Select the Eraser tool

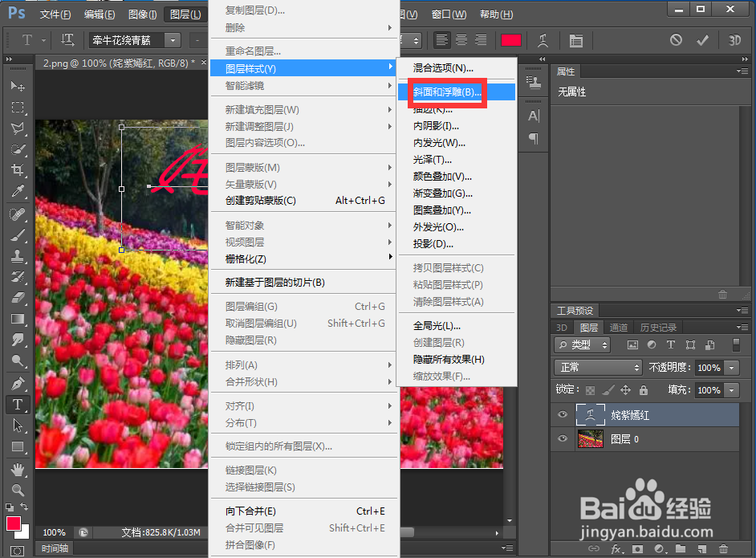click(18, 298)
